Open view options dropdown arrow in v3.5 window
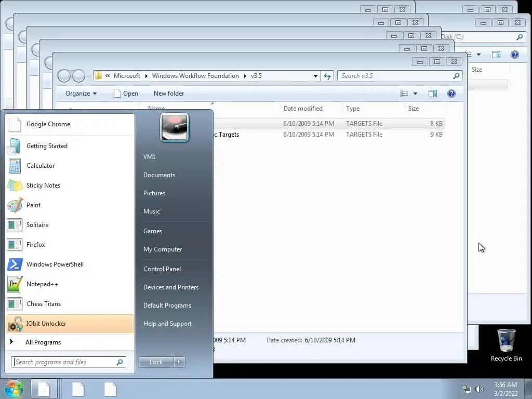The width and height of the screenshot is (532, 399). (x=415, y=94)
